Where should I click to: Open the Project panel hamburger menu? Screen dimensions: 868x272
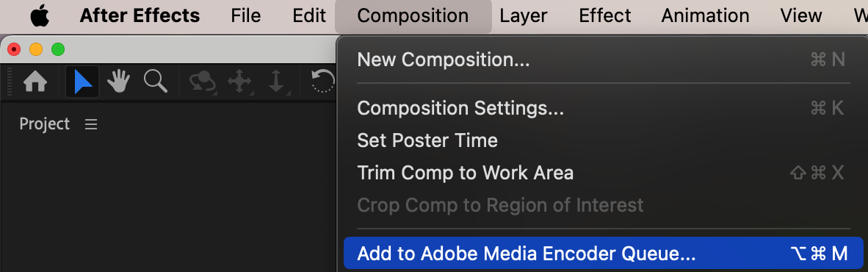[91, 124]
